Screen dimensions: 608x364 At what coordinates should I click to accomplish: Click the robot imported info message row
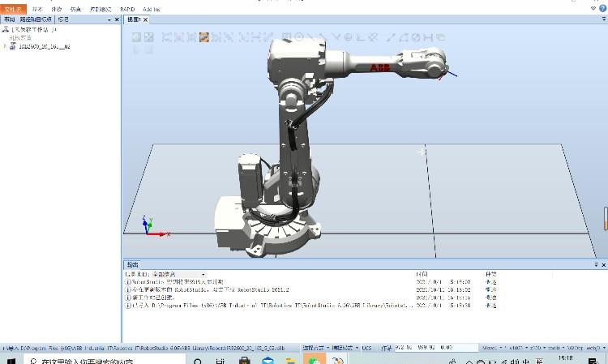268,306
